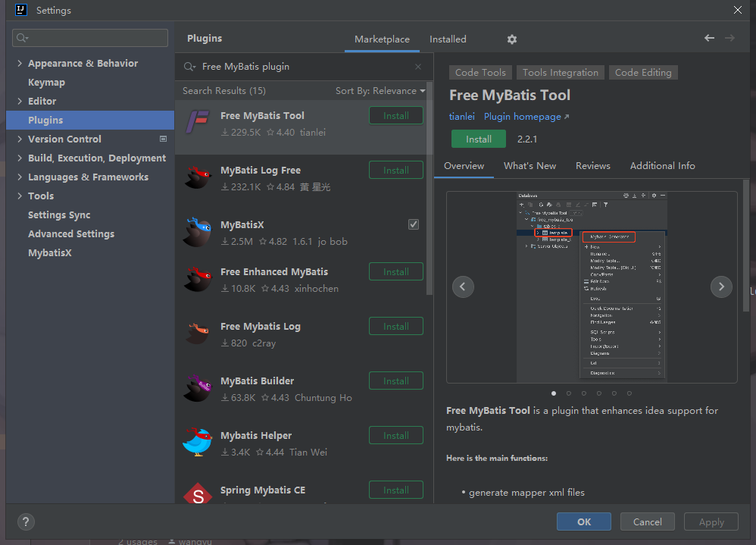Open Reviews tab
756x545 pixels.
point(592,166)
